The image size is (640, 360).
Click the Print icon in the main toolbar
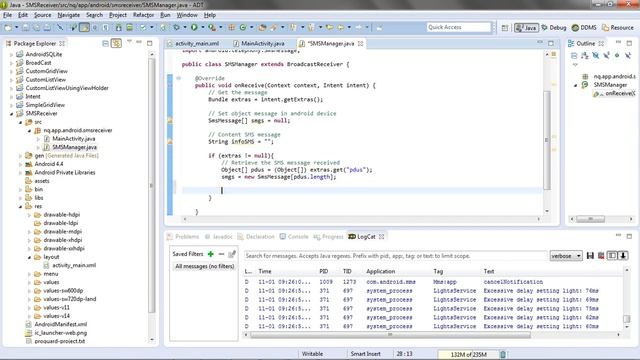47,27
